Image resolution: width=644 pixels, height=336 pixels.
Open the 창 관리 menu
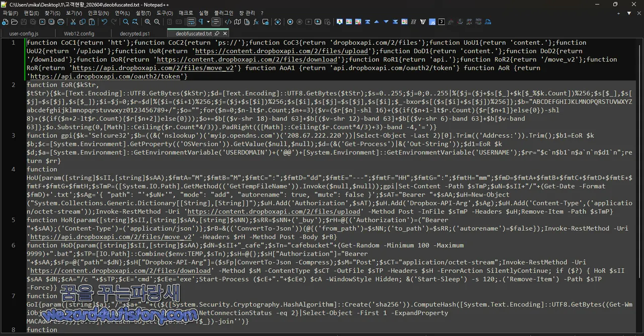[x=247, y=13]
